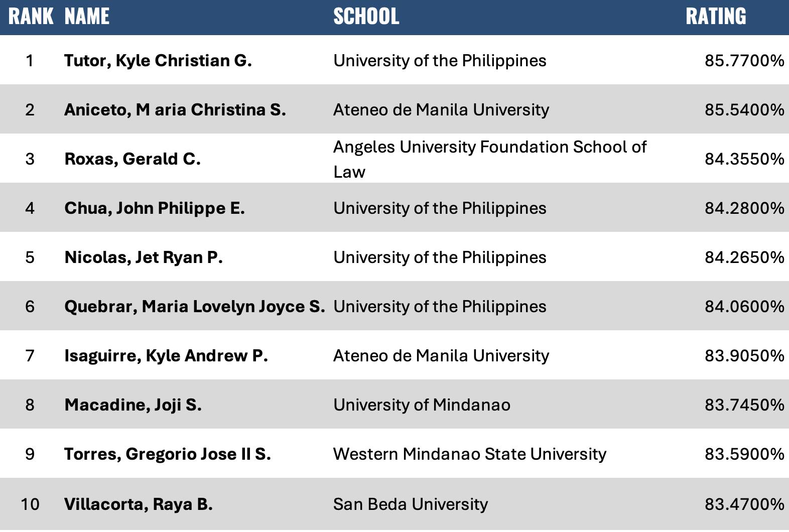This screenshot has height=532, width=789.
Task: Select the name Tutor, Kyle Christian G.
Action: [158, 61]
